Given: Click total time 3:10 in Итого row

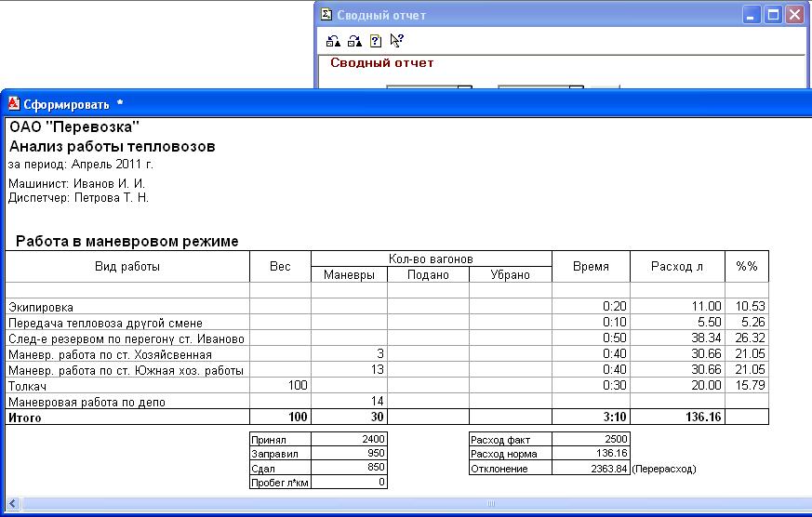Looking at the screenshot, I should (x=615, y=418).
